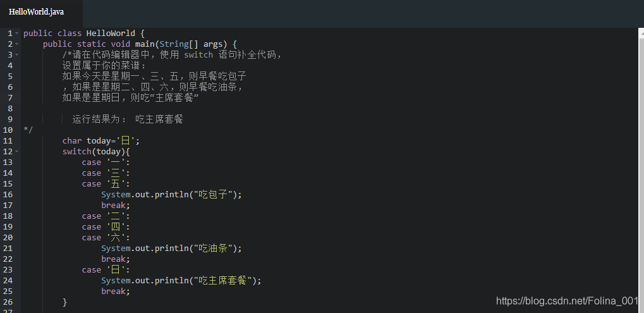Click the println "吃油条" statement
644x313 pixels.
pos(172,249)
